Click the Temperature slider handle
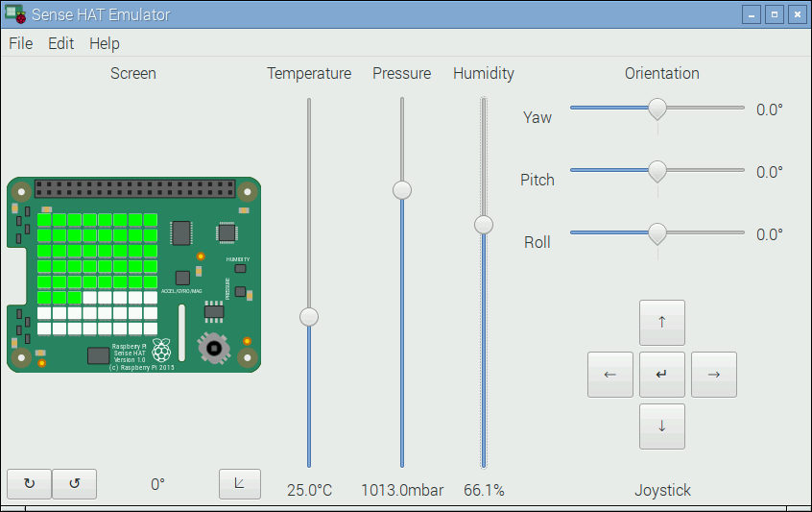The image size is (812, 512). point(309,316)
